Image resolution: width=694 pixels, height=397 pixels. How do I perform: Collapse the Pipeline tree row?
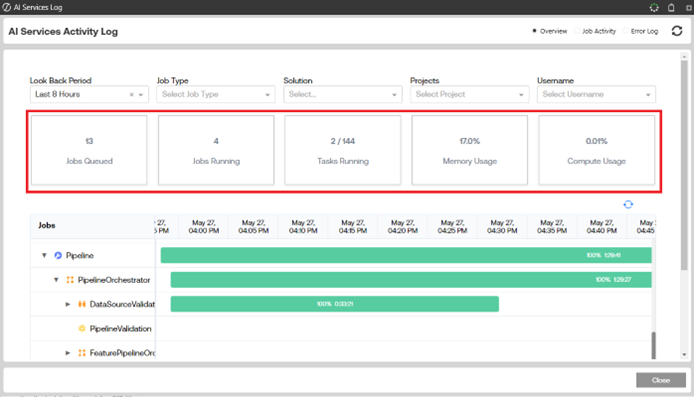coord(44,255)
